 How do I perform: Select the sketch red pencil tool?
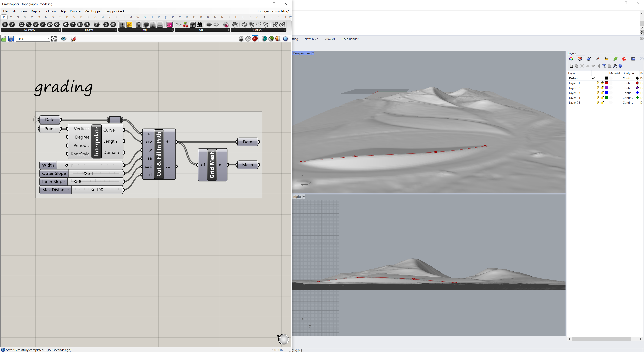(73, 39)
